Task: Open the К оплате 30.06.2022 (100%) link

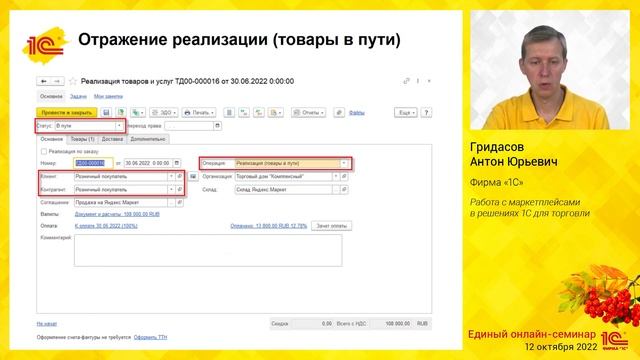Action: (106, 226)
